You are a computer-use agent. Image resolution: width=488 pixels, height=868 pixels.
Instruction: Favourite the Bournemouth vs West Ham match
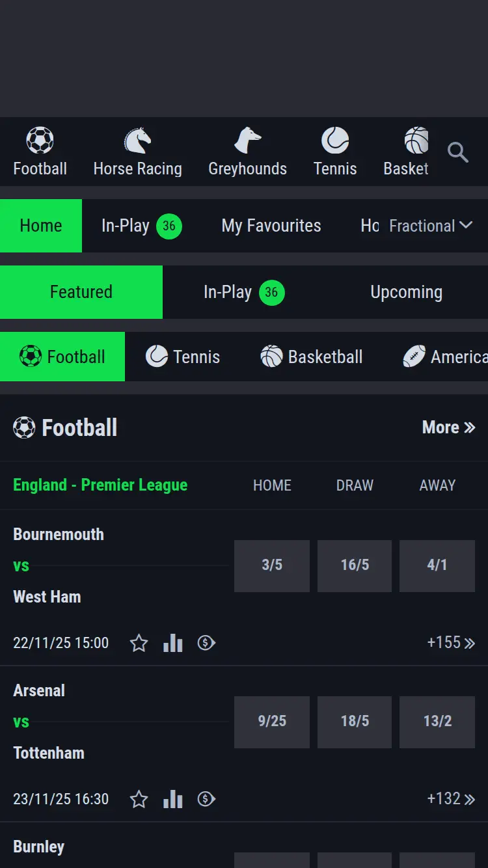(139, 642)
